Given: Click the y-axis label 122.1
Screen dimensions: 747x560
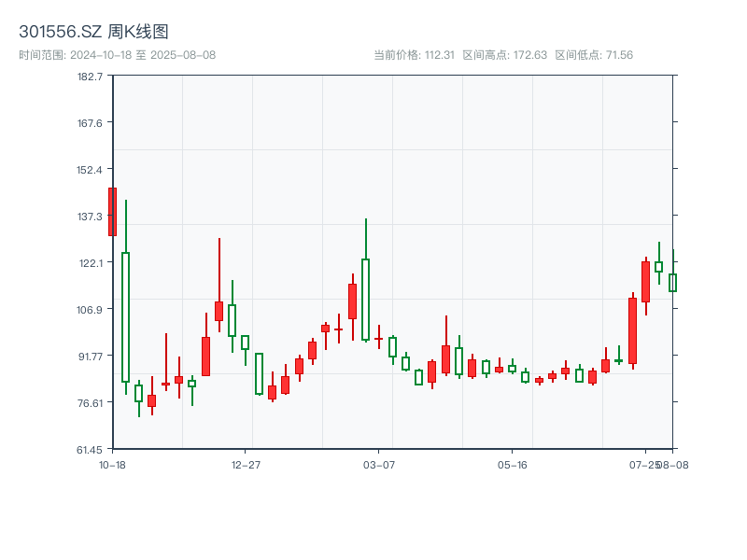Looking at the screenshot, I should pos(91,263).
